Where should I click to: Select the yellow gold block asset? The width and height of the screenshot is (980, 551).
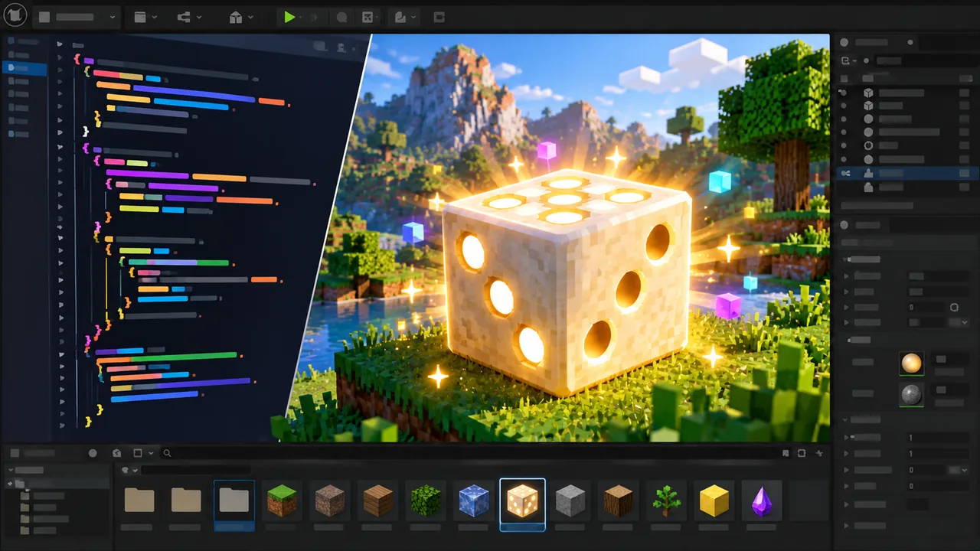point(714,501)
